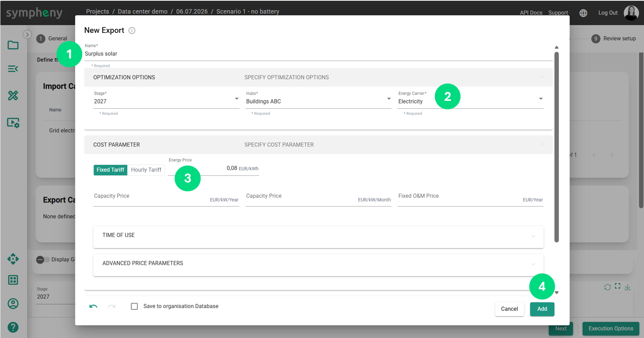This screenshot has height=338, width=644.
Task: Click Scenario 1 - no battery breadcrumb
Action: tap(248, 11)
